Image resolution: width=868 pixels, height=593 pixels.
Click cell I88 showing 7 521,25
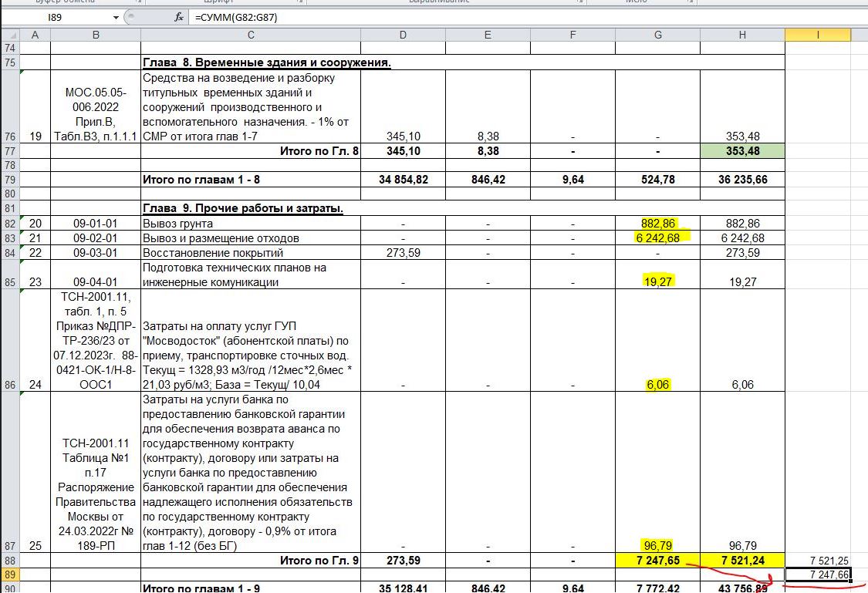pos(818,561)
